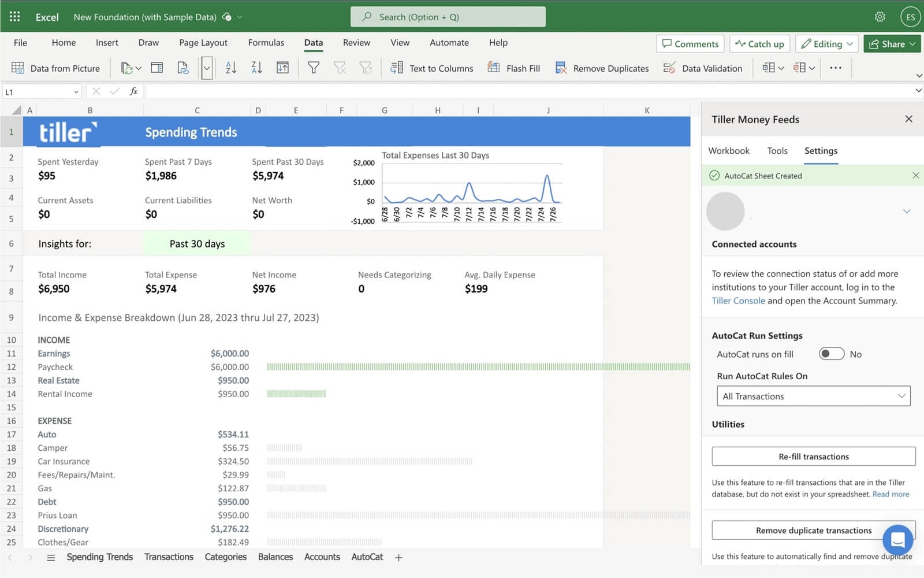Open the Tiller Console link
Screen dimensions: 924x578
point(738,301)
